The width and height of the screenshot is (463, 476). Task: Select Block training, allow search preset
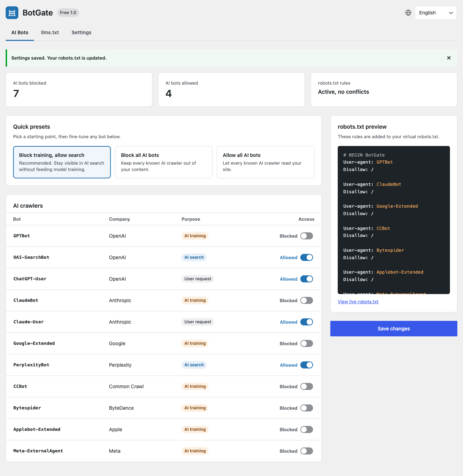[x=62, y=162]
